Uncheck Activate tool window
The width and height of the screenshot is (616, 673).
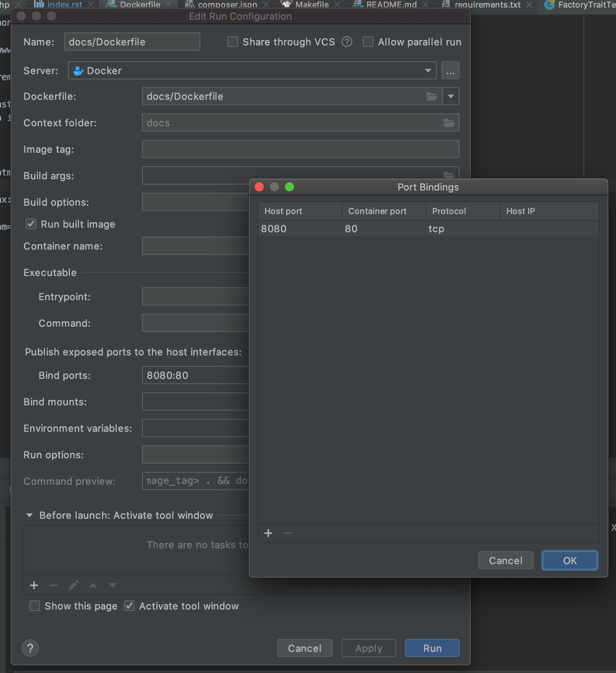click(129, 606)
